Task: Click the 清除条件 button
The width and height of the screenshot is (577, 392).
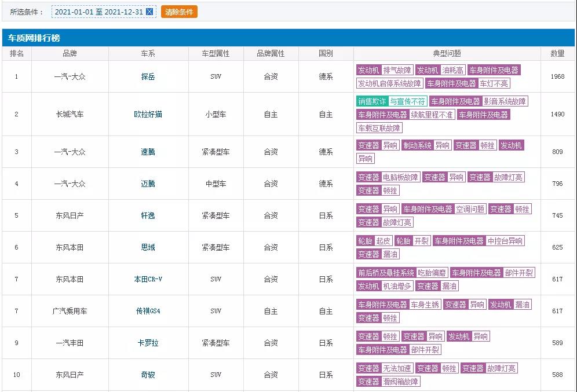Action: tap(179, 12)
